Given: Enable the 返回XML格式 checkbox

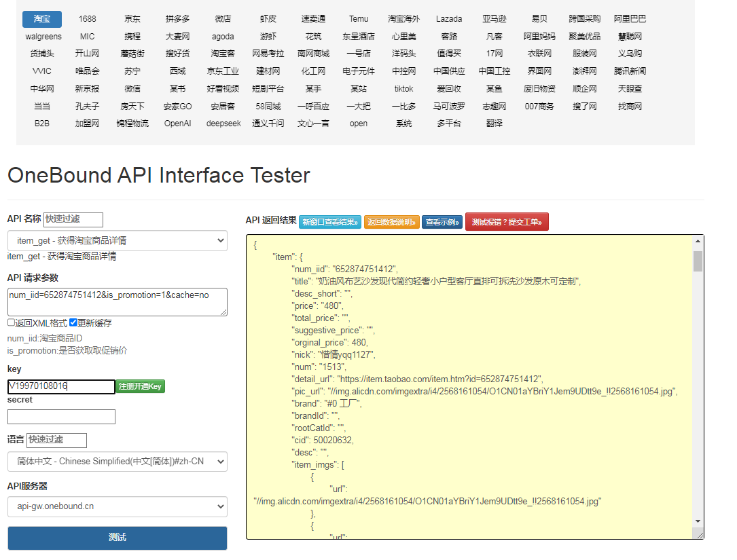Looking at the screenshot, I should (x=11, y=322).
